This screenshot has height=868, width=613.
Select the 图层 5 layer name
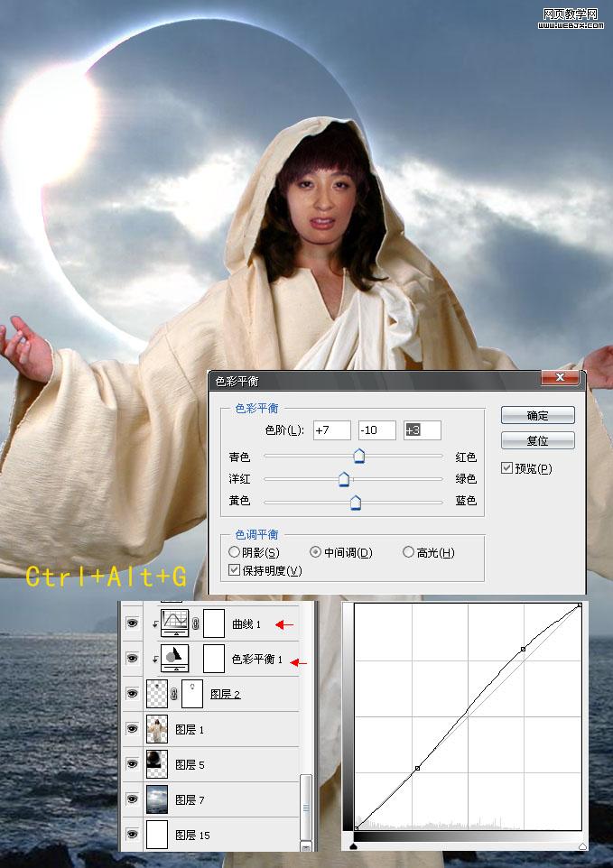click(x=190, y=764)
